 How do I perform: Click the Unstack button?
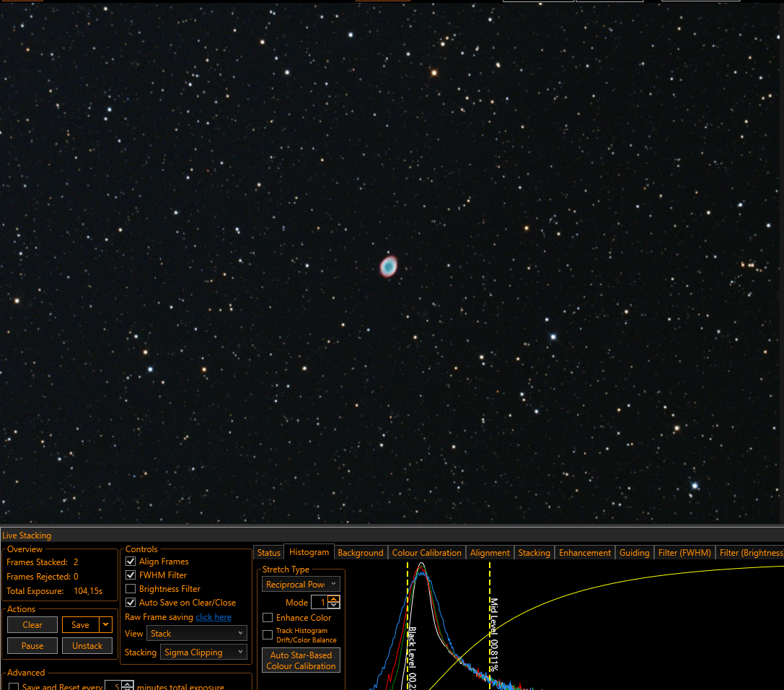[87, 645]
